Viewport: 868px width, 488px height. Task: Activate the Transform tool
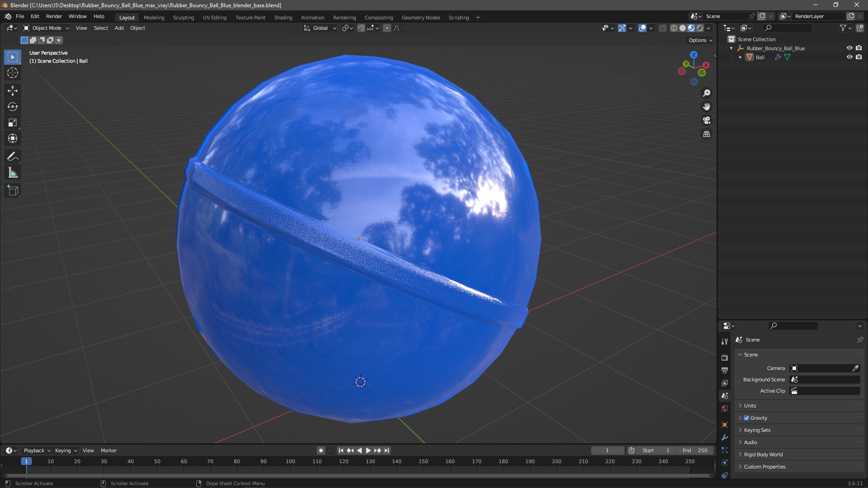click(x=13, y=138)
